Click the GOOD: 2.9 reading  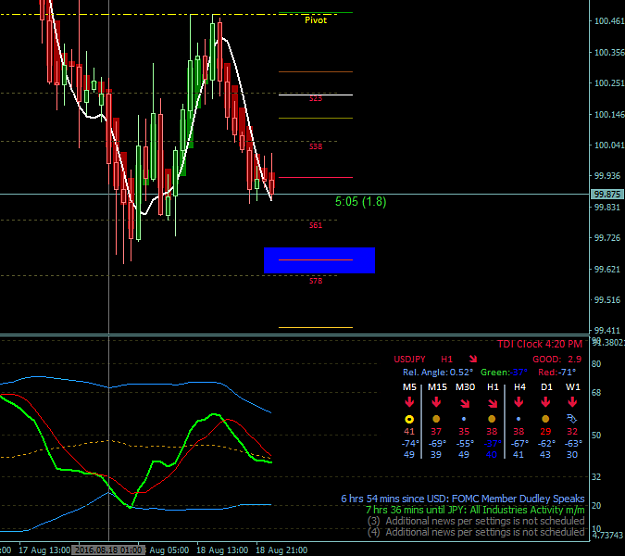point(557,359)
